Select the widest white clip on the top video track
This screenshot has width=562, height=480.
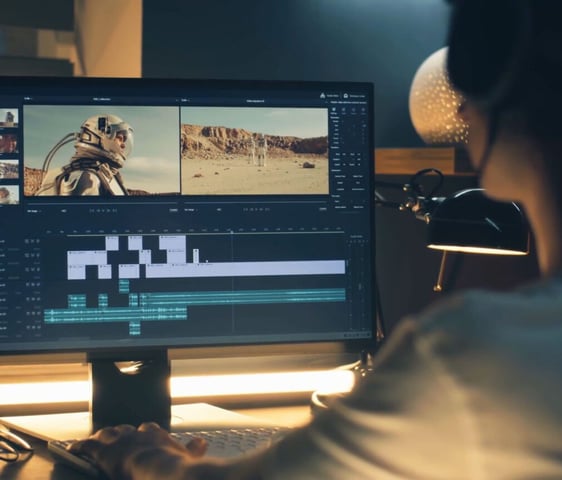coord(172,243)
